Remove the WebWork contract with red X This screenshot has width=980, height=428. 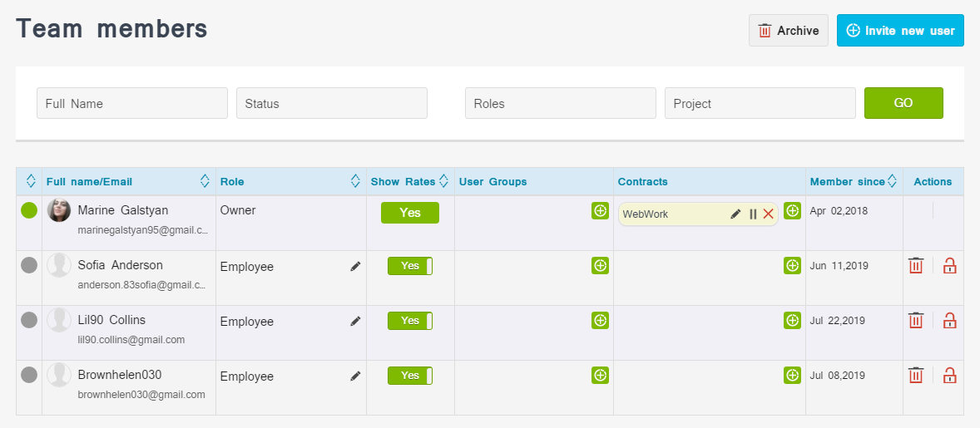(768, 214)
